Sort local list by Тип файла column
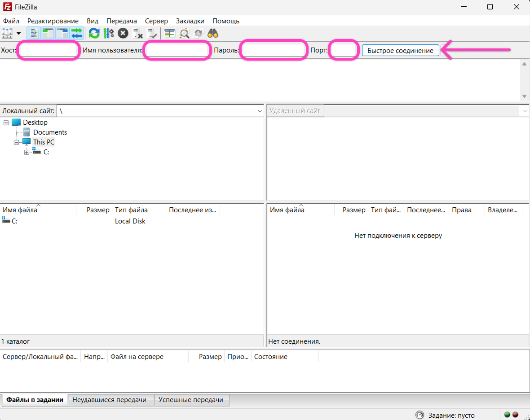Image resolution: width=530 pixels, height=420 pixels. pyautogui.click(x=139, y=210)
